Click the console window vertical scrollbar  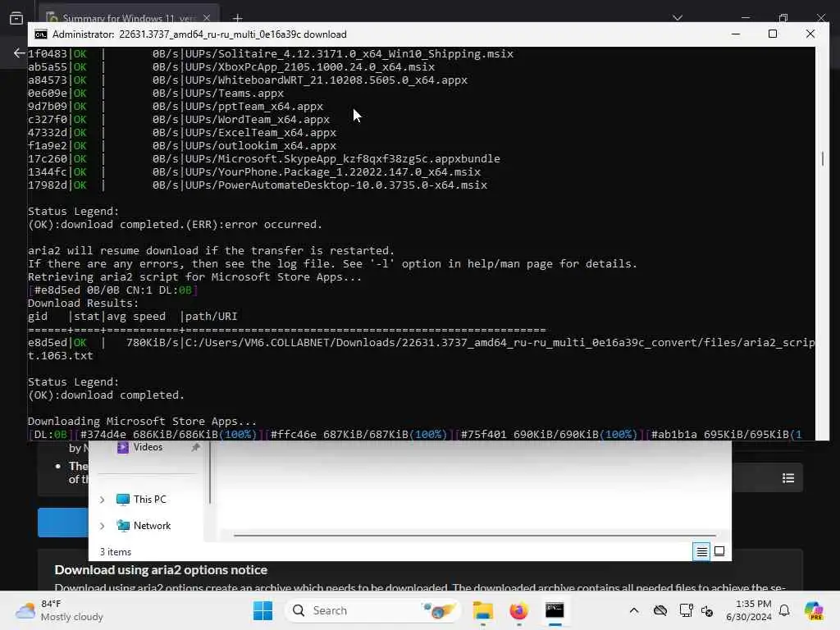click(x=822, y=158)
